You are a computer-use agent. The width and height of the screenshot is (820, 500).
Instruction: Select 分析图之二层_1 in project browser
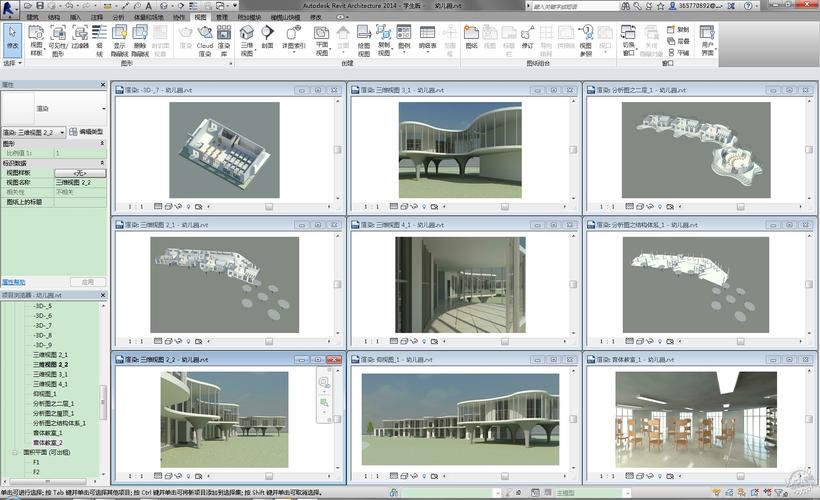pos(53,404)
